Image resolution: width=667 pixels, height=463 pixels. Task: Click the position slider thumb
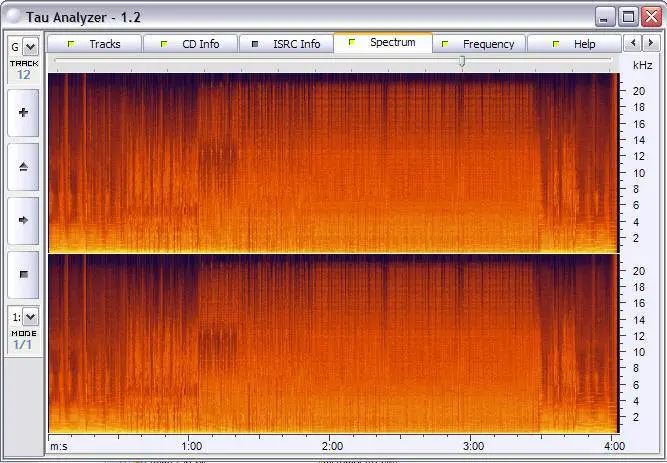click(462, 62)
